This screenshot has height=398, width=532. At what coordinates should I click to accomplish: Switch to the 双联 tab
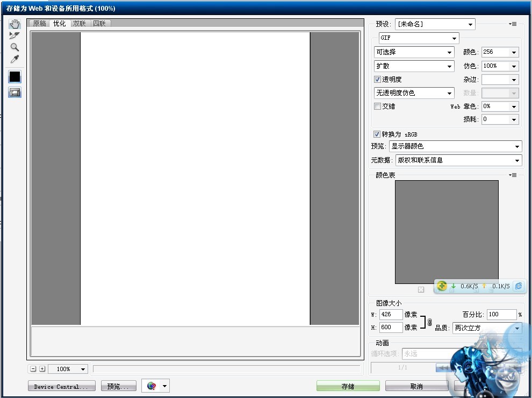coord(80,24)
